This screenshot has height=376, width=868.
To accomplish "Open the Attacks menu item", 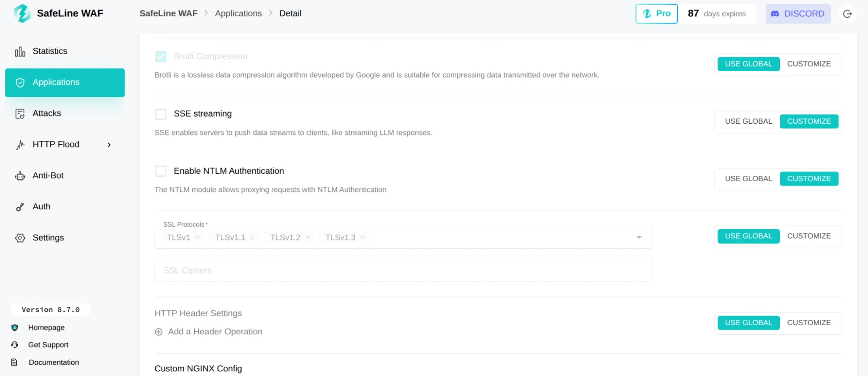I will (x=65, y=113).
